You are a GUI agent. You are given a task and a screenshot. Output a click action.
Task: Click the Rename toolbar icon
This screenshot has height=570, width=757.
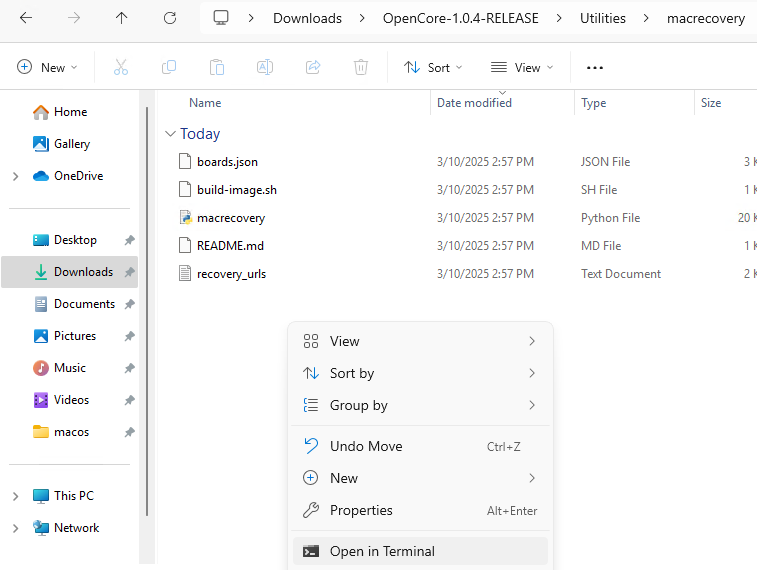tap(265, 67)
